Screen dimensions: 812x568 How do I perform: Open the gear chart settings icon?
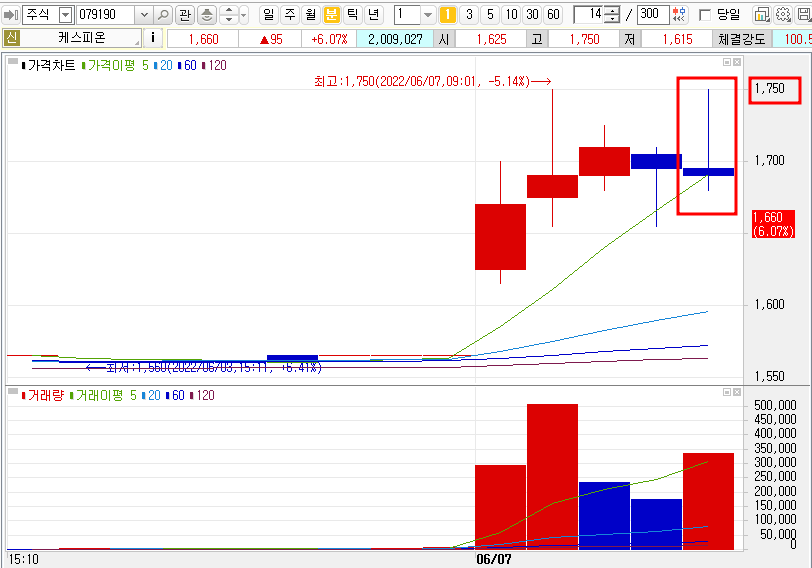pyautogui.click(x=783, y=14)
